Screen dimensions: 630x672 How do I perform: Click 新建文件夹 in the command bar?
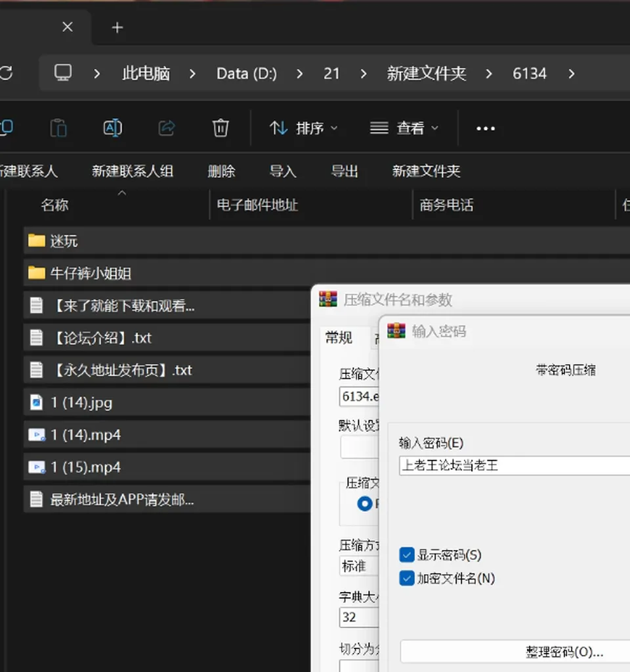click(427, 171)
